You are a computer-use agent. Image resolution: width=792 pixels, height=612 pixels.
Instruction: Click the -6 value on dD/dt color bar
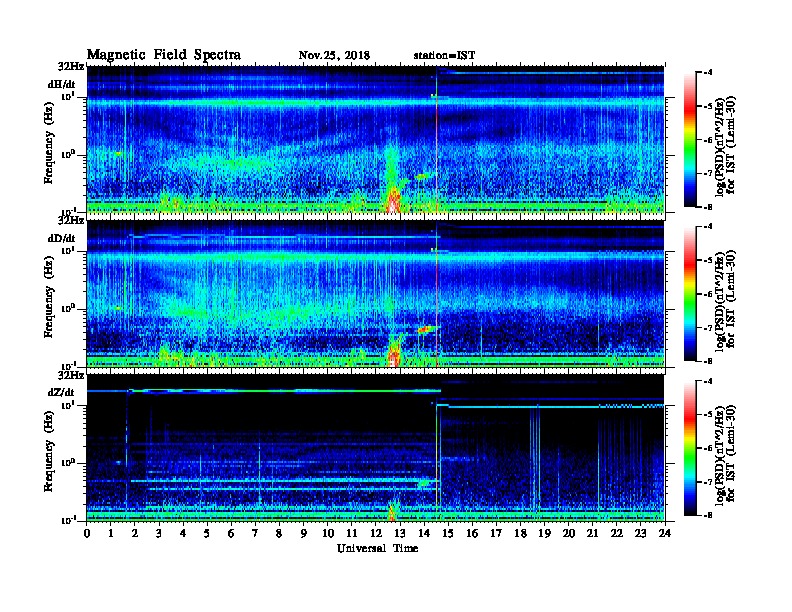708,294
